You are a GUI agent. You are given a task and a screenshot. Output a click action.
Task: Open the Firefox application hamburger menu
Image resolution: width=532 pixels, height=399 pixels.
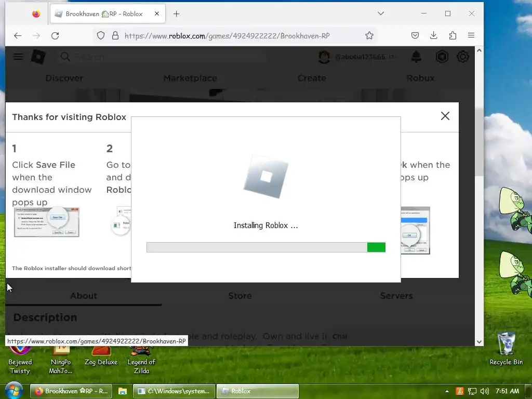click(471, 35)
